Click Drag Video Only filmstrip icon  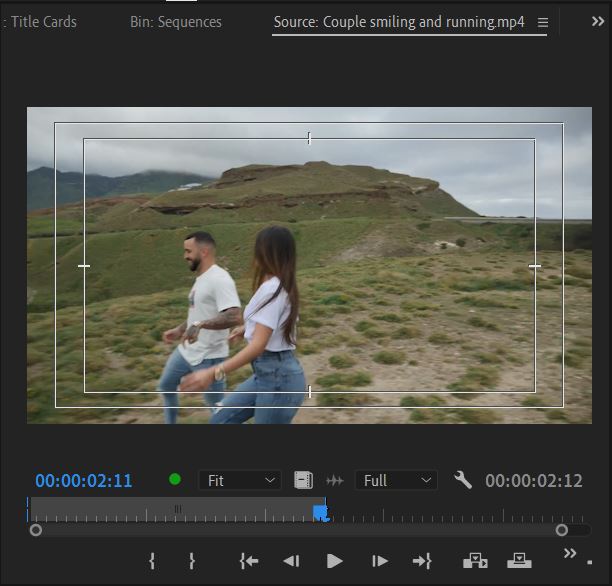coord(303,480)
